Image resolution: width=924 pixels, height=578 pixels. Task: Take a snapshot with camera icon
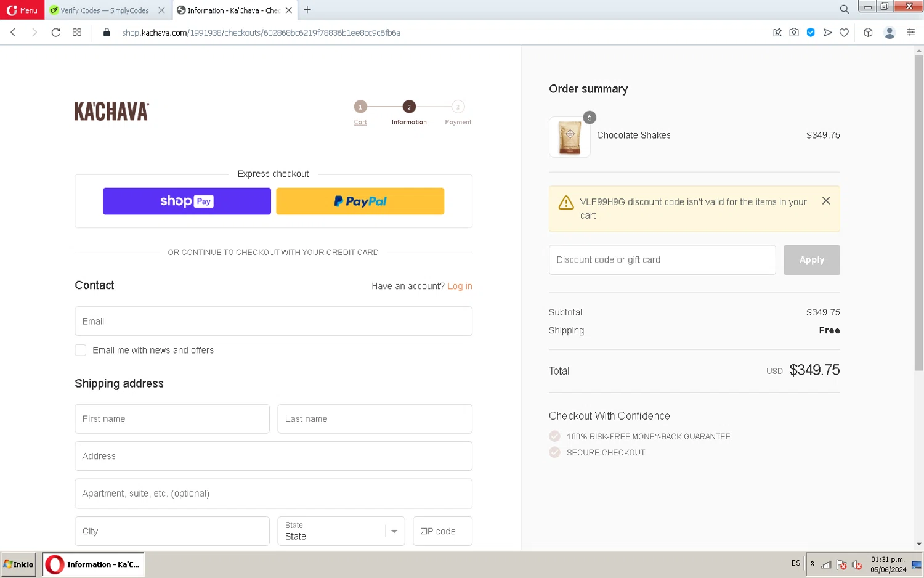[794, 33]
